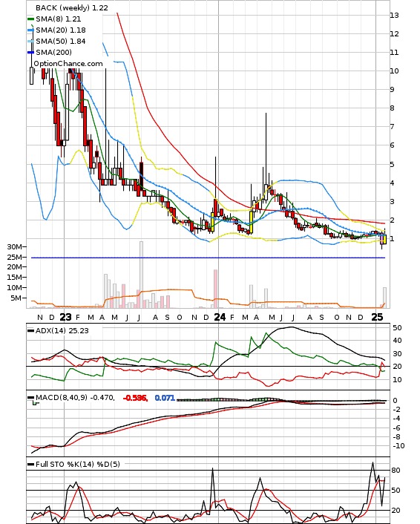Click the tallest gray volume bar in July 2023

point(141,275)
